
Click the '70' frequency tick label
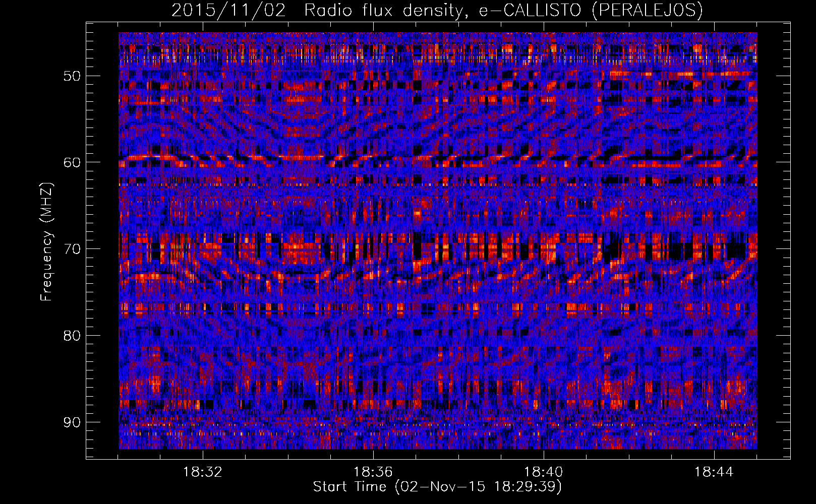click(x=72, y=249)
